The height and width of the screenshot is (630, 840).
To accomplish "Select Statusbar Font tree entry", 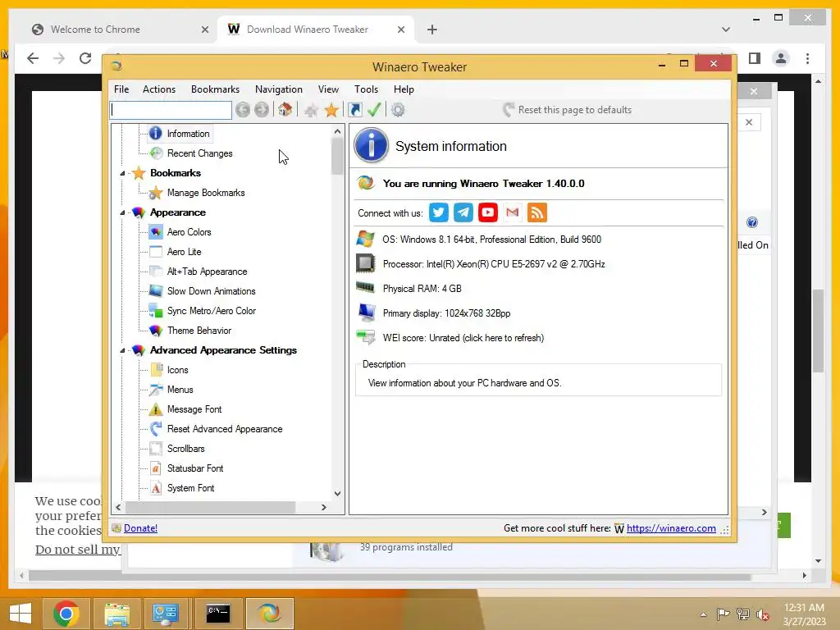I will point(195,468).
